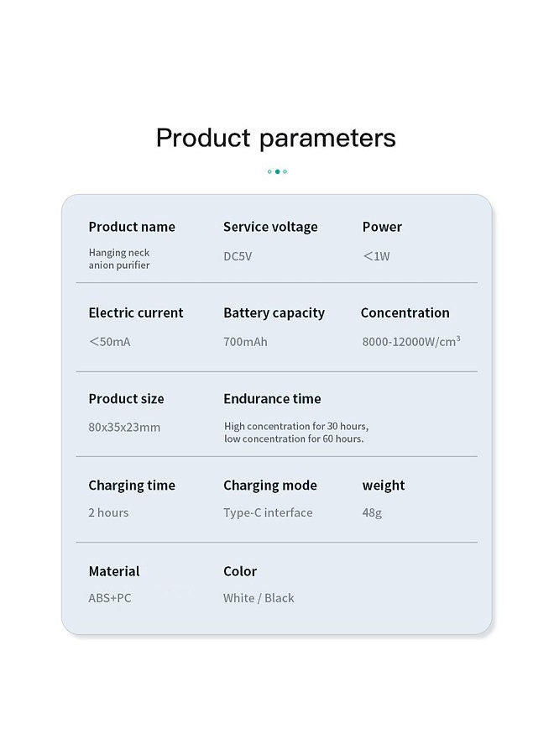This screenshot has width=554, height=756.
Task: Click the 8000-12000W/cm³ value
Action: [411, 341]
